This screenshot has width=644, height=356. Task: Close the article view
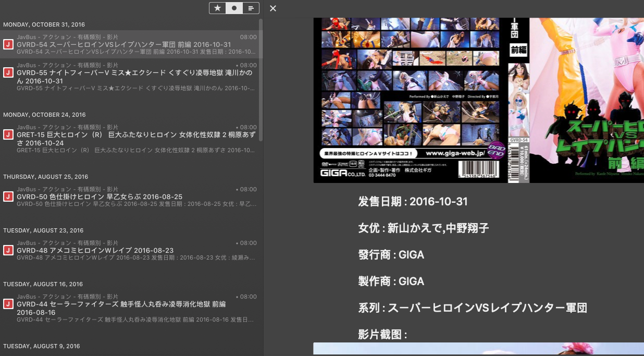point(273,8)
